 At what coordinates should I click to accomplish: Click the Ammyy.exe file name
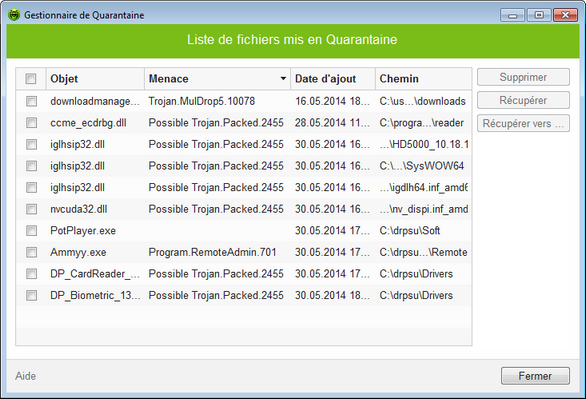click(x=78, y=252)
